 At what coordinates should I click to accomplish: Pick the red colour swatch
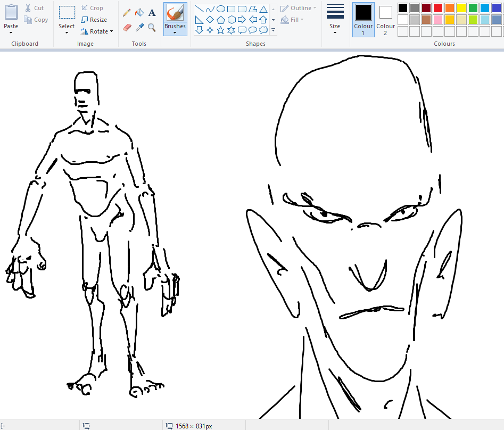click(438, 8)
